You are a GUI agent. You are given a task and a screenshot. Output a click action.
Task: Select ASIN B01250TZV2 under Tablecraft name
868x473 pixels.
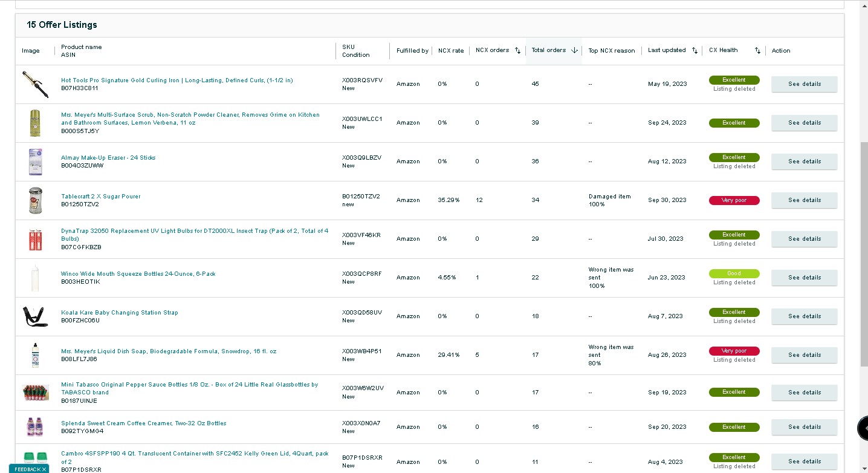point(80,204)
